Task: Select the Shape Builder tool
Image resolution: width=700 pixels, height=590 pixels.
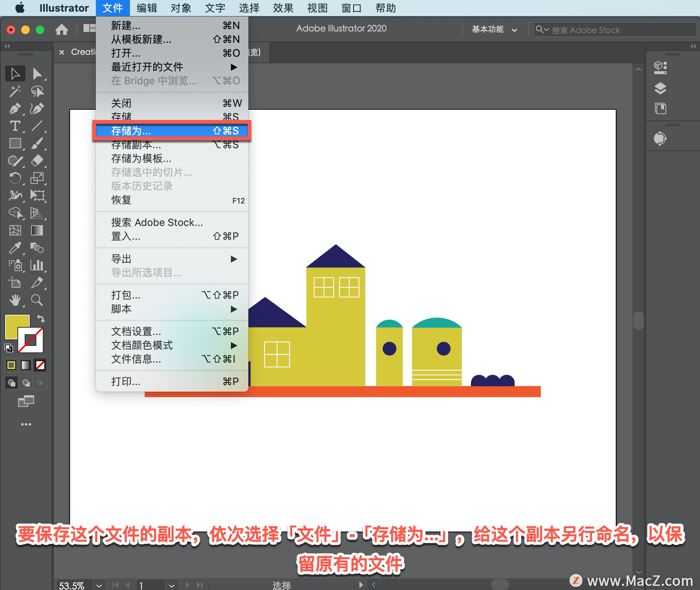Action: (x=15, y=213)
